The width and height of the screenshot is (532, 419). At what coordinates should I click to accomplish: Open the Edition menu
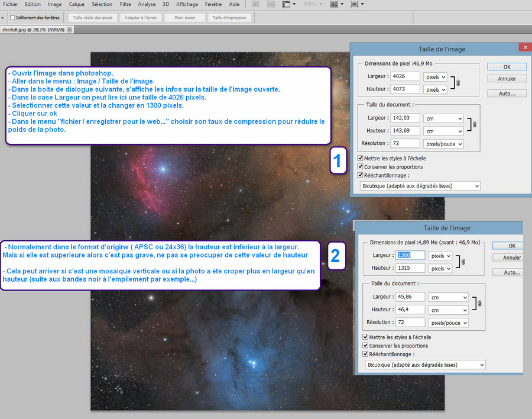coord(33,4)
